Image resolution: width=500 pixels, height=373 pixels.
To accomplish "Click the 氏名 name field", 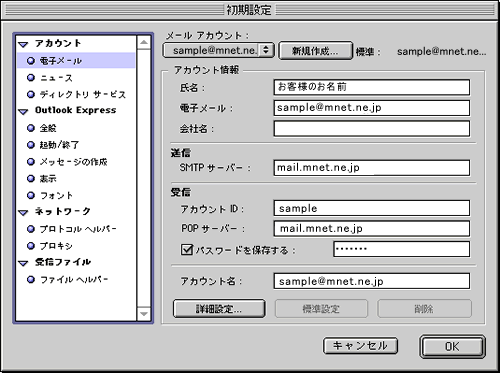I will click(372, 87).
